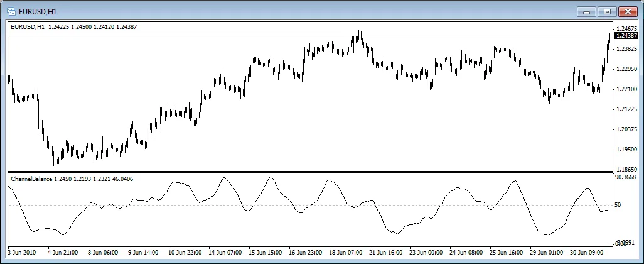Click price scale value 1.23825
The width and height of the screenshot is (644, 264).
(x=627, y=49)
